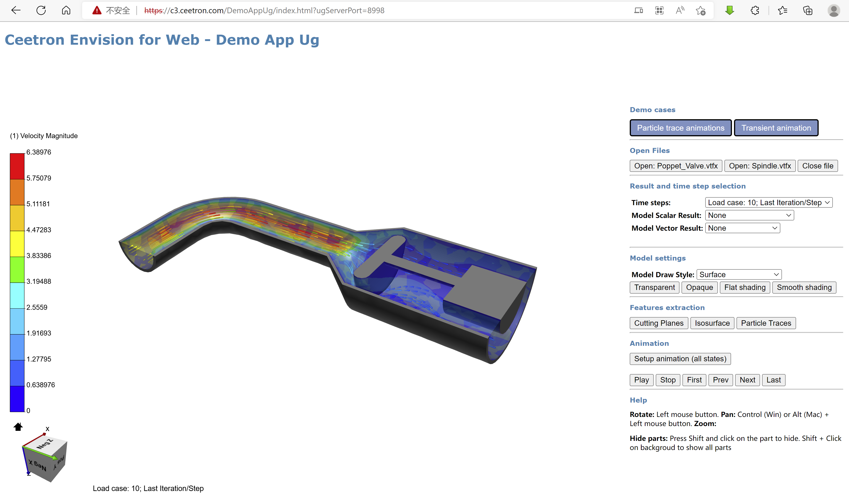Click the Neg Z face of navigation cube

46,444
